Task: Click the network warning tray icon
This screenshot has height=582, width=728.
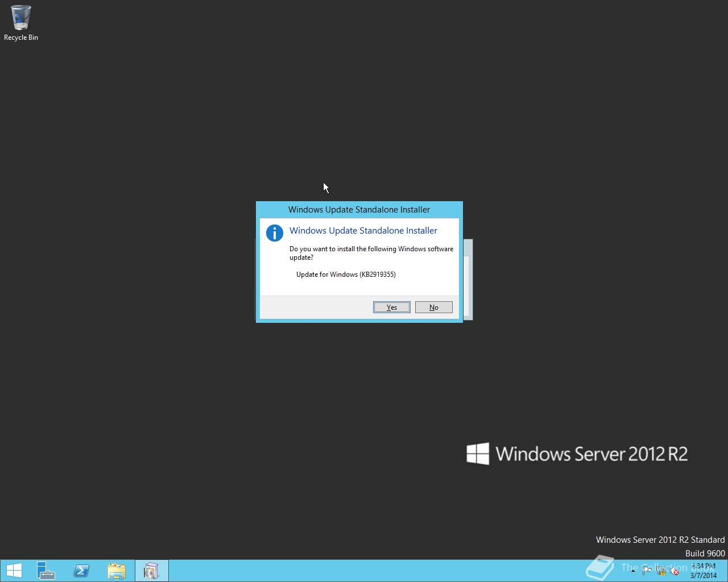Action: pyautogui.click(x=661, y=571)
